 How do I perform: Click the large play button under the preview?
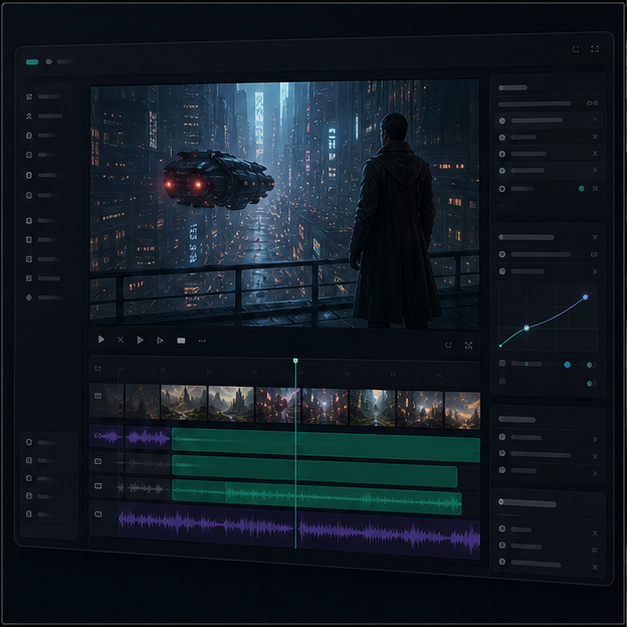coord(101,339)
